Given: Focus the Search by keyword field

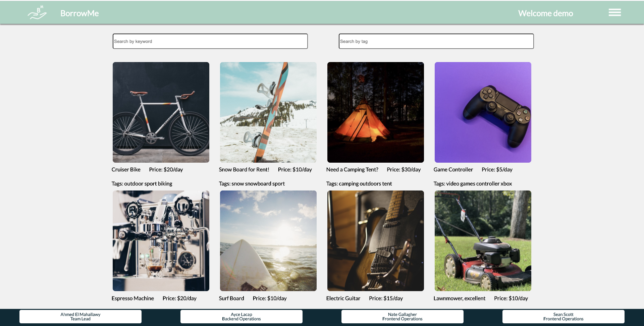Looking at the screenshot, I should pyautogui.click(x=210, y=41).
